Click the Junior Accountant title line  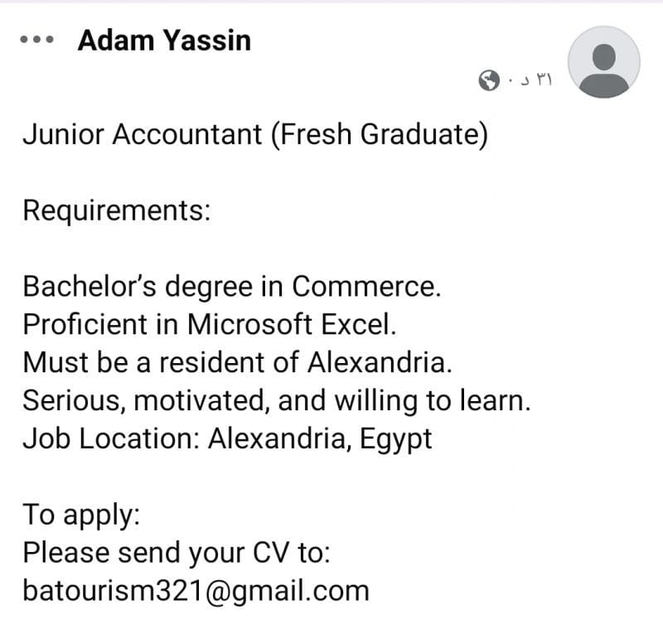(x=255, y=135)
